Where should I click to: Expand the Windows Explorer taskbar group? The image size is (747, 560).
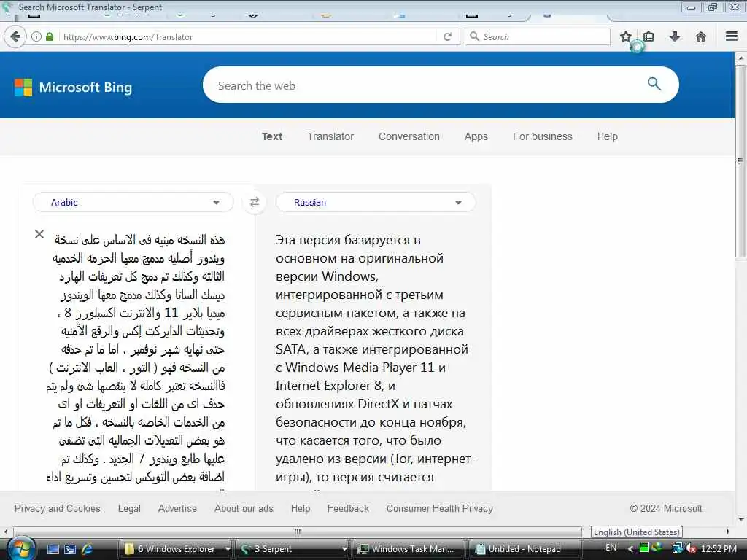[x=228, y=549]
